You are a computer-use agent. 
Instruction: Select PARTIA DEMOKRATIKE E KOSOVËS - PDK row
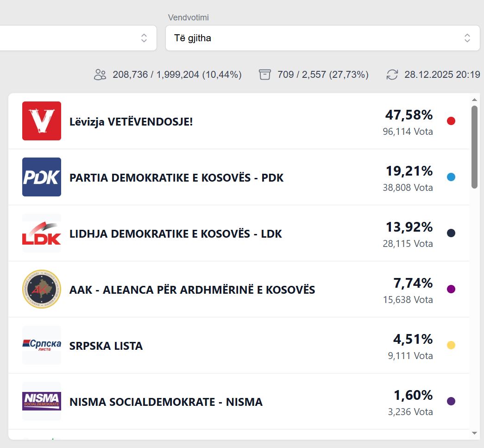click(176, 178)
